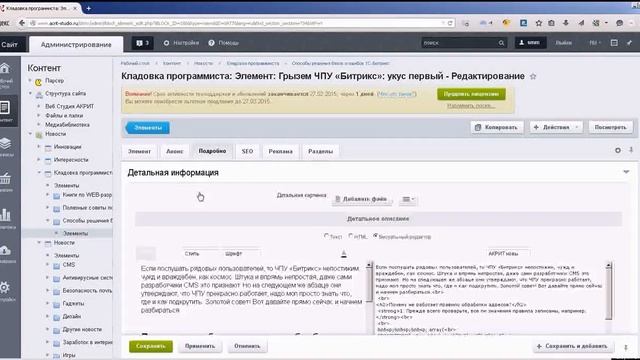This screenshot has height=360, width=640.
Task: Select the Визуальный редактор radio button
Action: pos(375,236)
